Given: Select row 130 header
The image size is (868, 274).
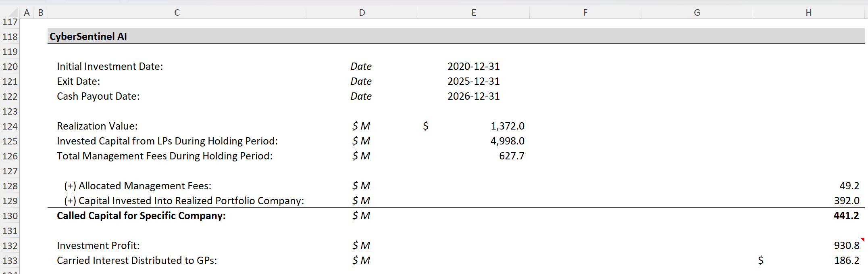Looking at the screenshot, I should point(10,216).
